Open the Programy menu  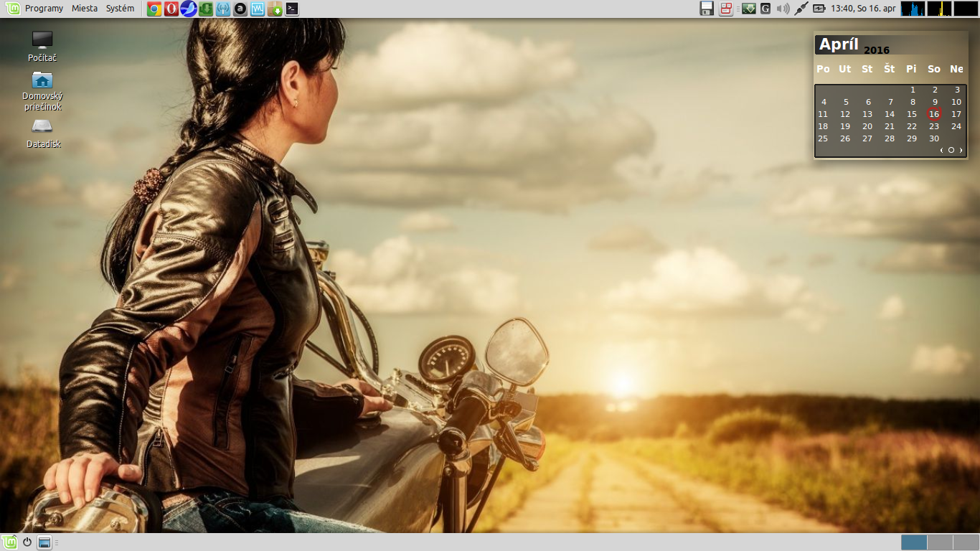(x=44, y=9)
